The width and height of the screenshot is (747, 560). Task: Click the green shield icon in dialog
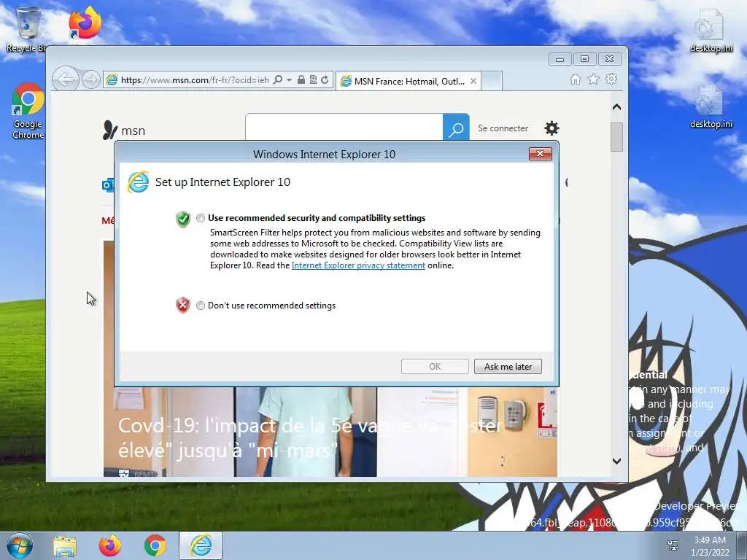coord(183,219)
